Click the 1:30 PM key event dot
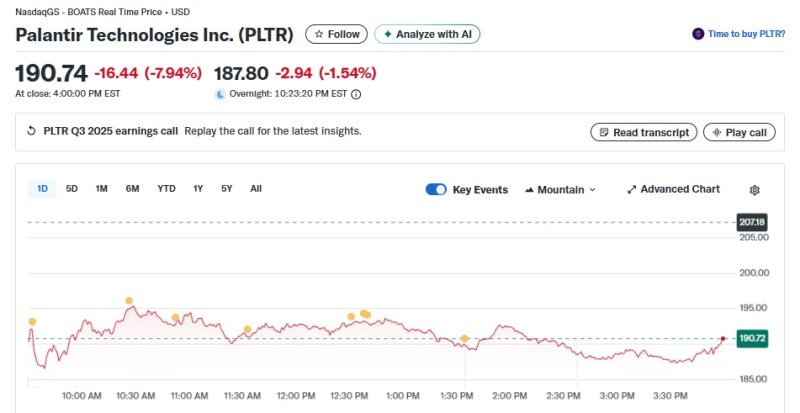 (465, 339)
